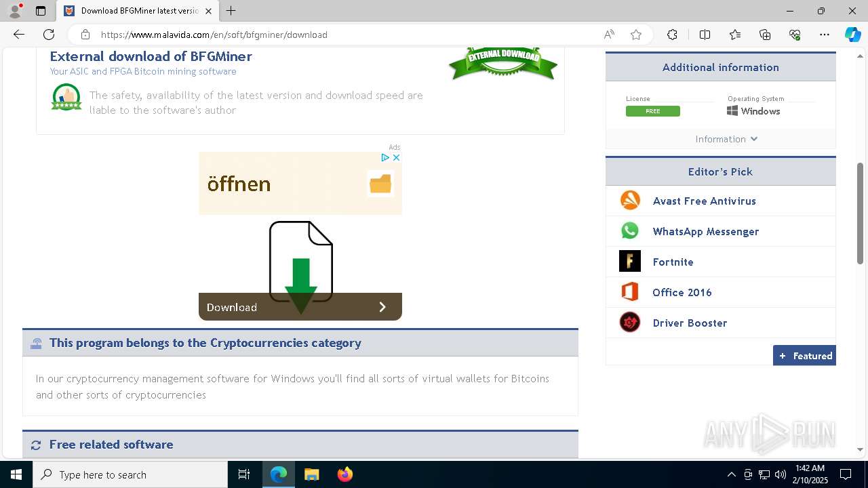Open Avast Free Antivirus link
The height and width of the screenshot is (488, 868).
pos(704,201)
